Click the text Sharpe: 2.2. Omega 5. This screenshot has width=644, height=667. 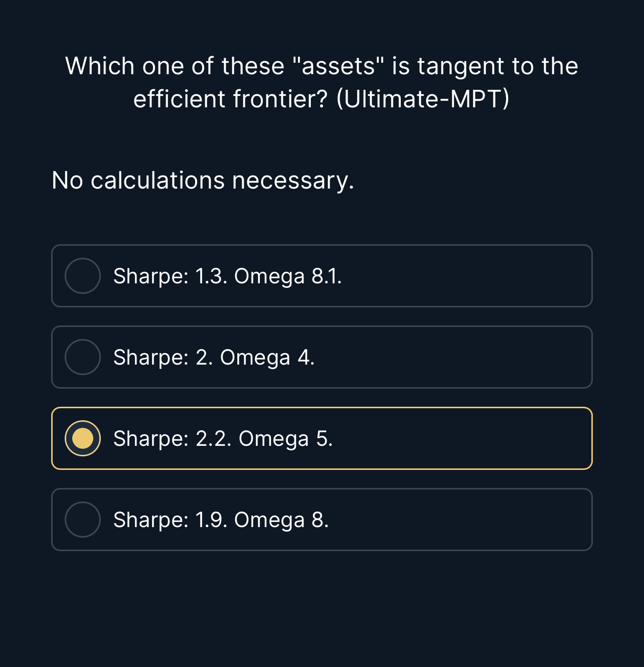pos(223,438)
